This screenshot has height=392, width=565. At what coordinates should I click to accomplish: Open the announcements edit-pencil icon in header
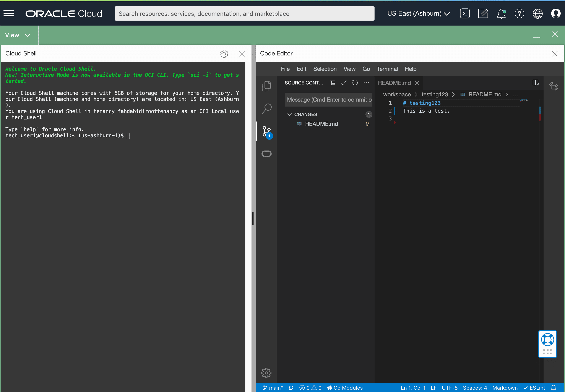(483, 13)
